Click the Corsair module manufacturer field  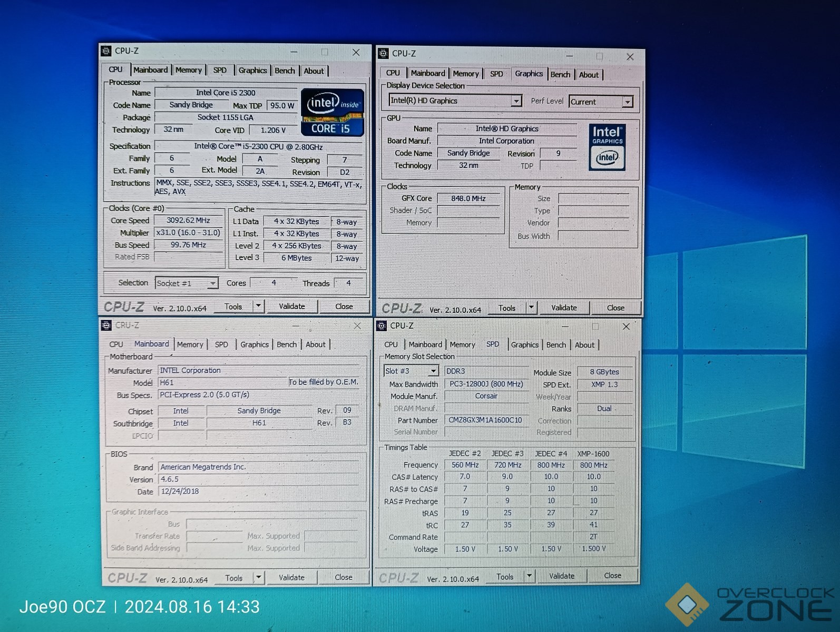486,396
